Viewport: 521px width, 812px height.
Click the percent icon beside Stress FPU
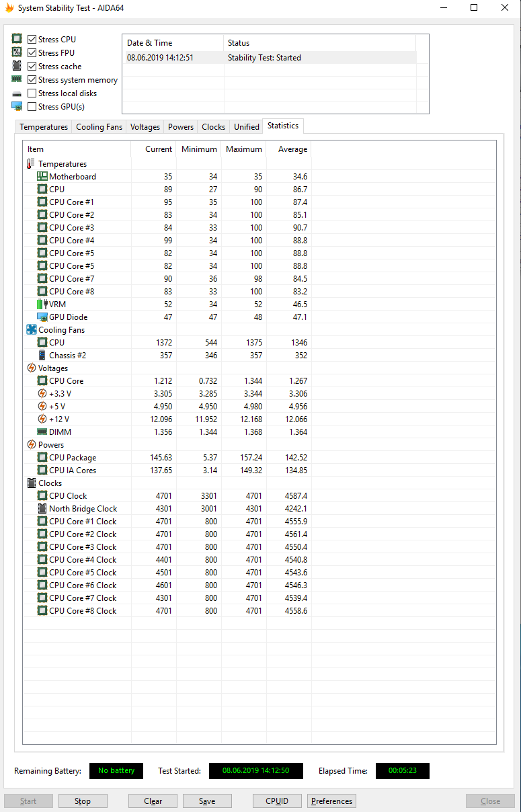click(17, 52)
